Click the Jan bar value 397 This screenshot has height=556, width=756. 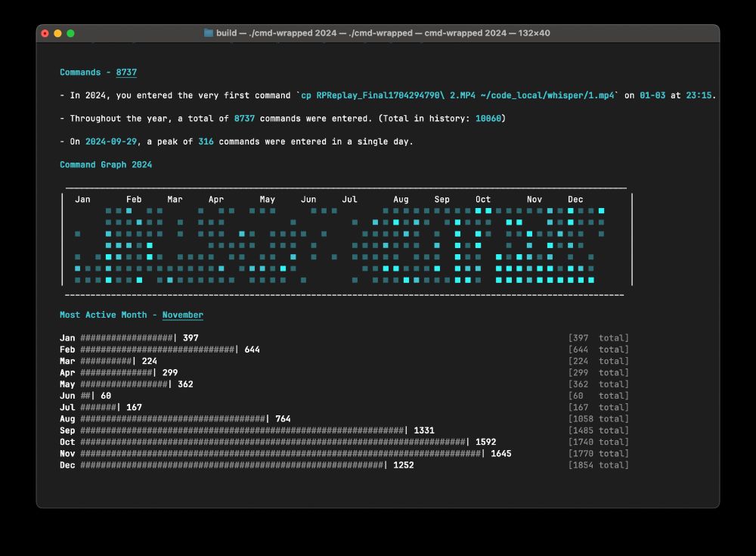coord(191,338)
